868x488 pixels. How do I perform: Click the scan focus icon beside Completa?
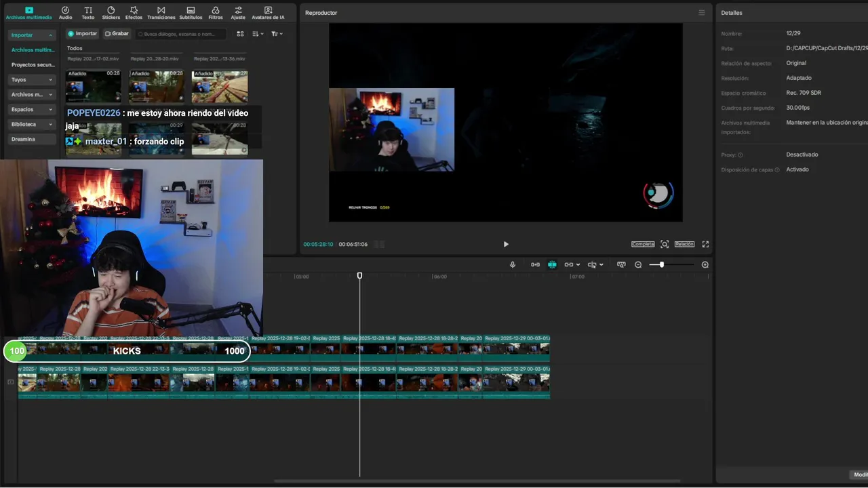tap(665, 244)
